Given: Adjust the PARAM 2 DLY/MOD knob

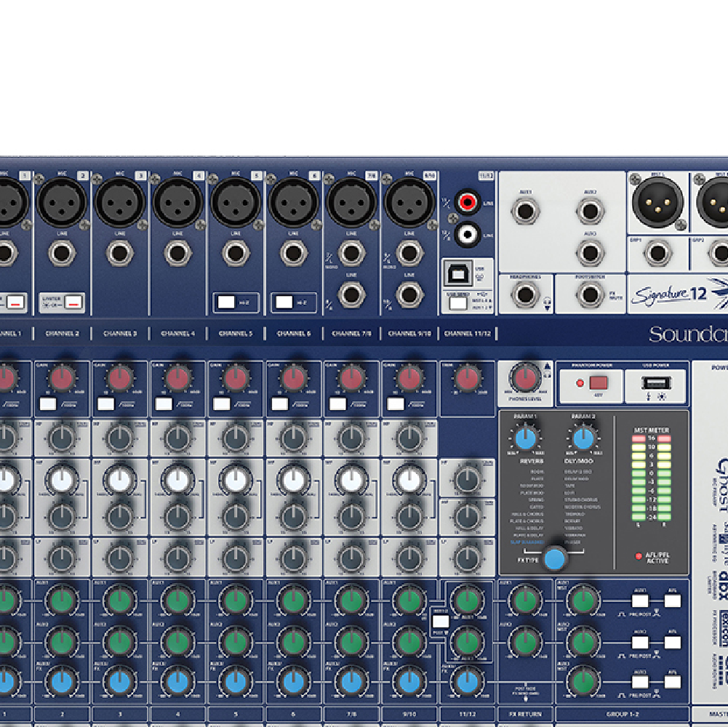Looking at the screenshot, I should click(x=584, y=440).
